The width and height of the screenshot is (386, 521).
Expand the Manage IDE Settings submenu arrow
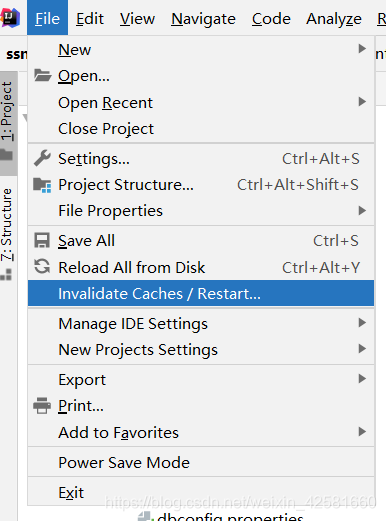362,323
